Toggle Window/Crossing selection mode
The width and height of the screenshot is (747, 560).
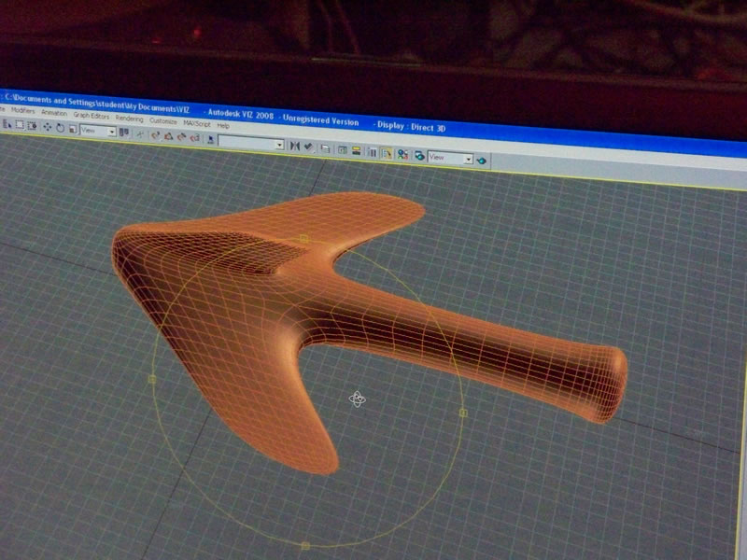pyautogui.click(x=32, y=126)
